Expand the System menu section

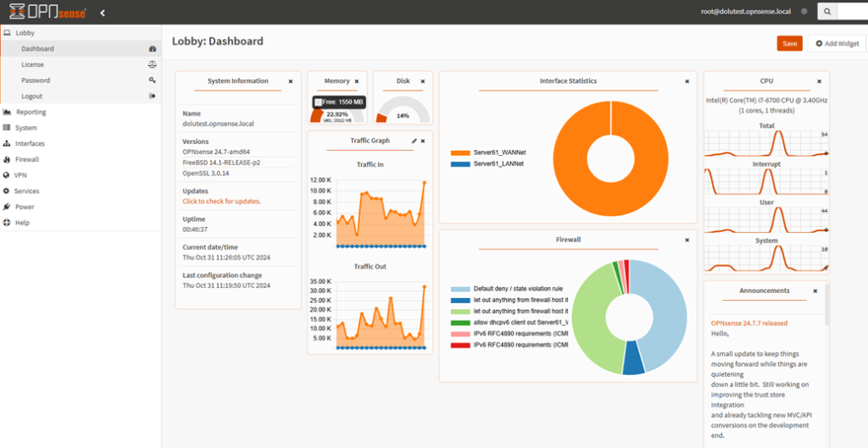pyautogui.click(x=81, y=128)
